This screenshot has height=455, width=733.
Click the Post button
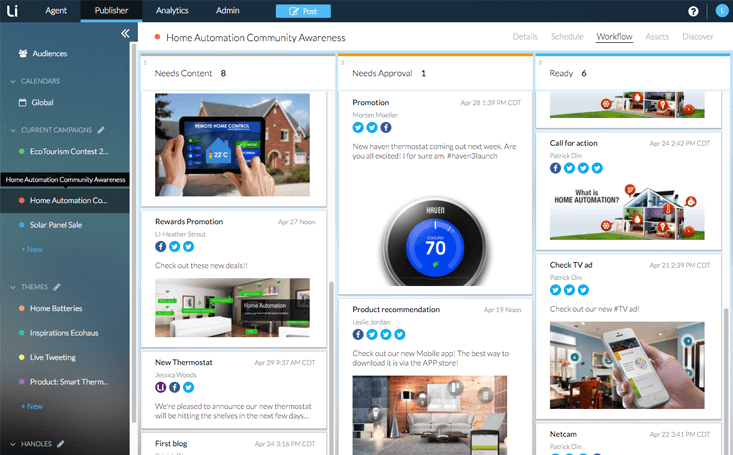click(303, 11)
